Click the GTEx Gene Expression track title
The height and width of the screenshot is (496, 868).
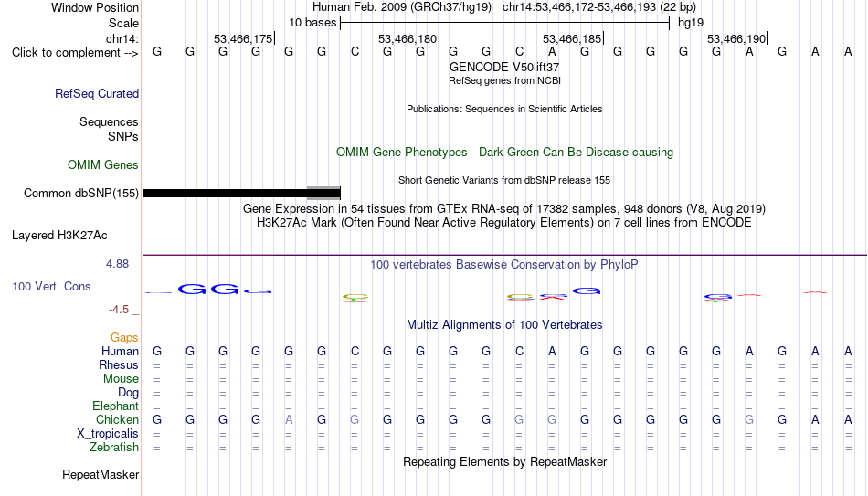504,208
